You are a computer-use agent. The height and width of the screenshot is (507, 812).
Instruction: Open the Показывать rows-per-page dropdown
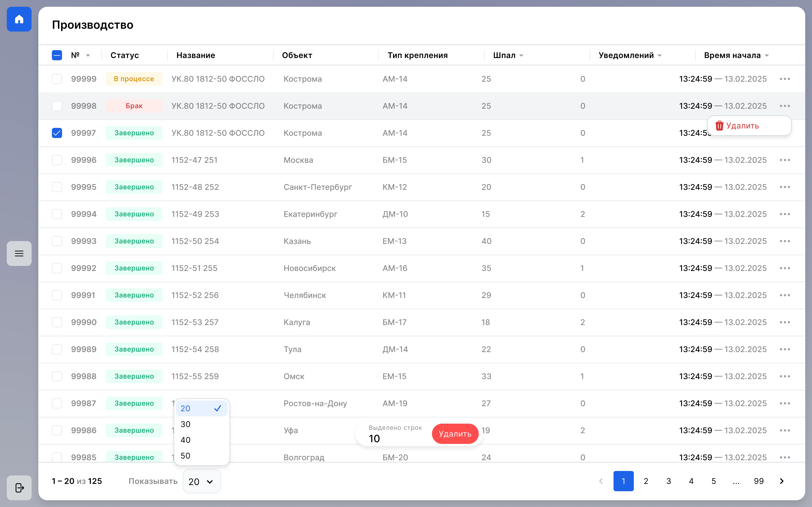pos(202,481)
